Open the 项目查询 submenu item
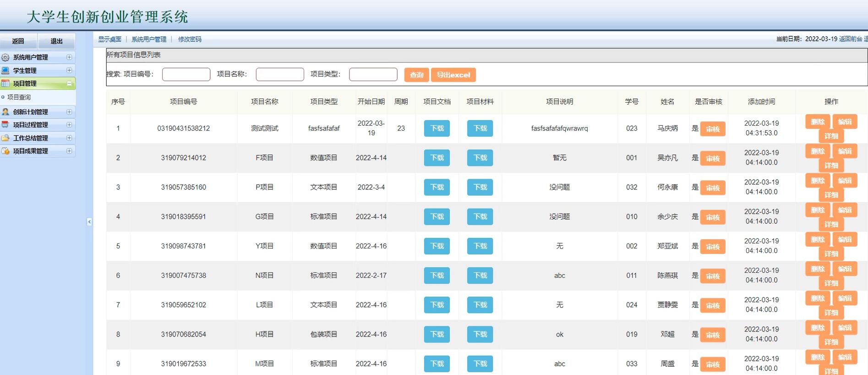The height and width of the screenshot is (375, 868). click(x=19, y=97)
